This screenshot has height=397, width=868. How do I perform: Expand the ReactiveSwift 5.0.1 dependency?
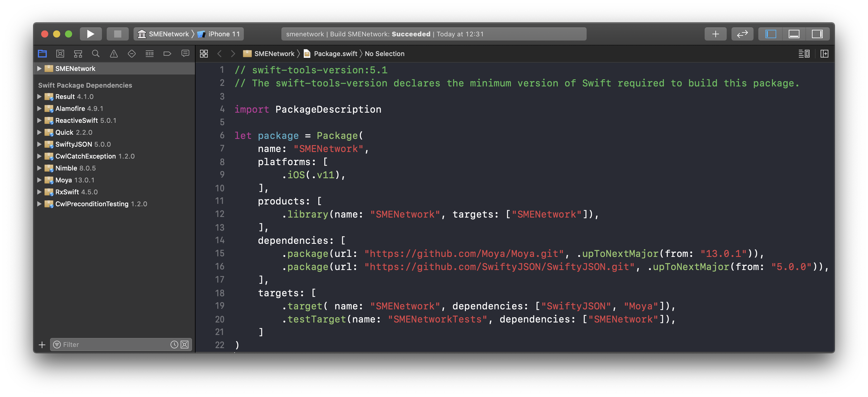[39, 120]
